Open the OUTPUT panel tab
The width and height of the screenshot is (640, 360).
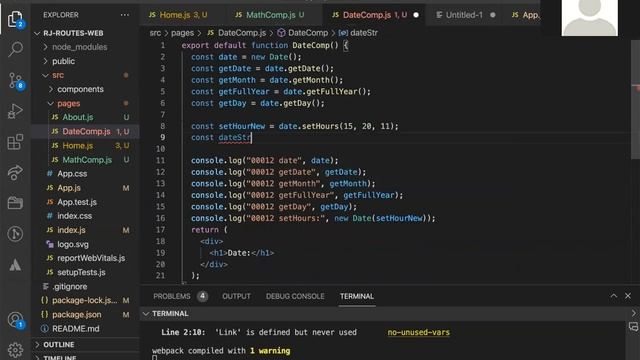tap(236, 296)
